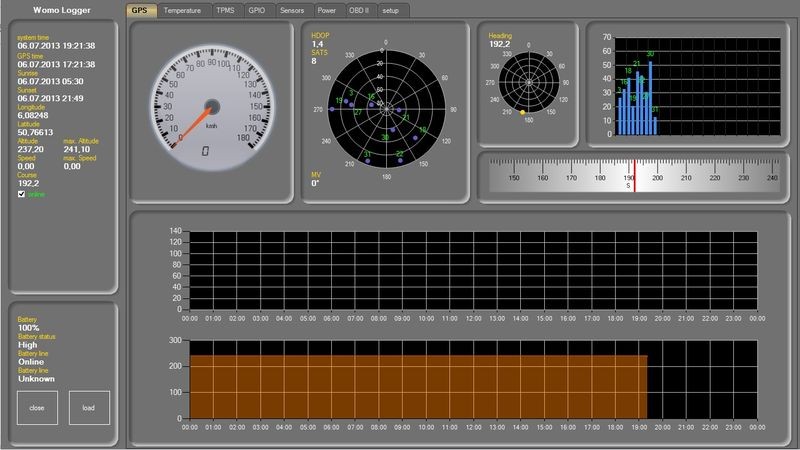Switch to the OBD II tab
Viewport: 800px width, 450px height.
[360, 10]
